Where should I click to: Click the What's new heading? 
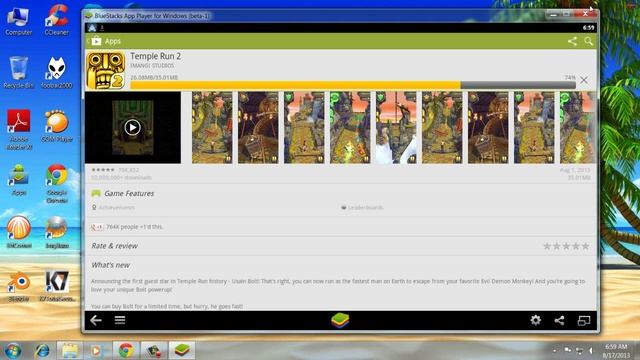[x=111, y=265]
